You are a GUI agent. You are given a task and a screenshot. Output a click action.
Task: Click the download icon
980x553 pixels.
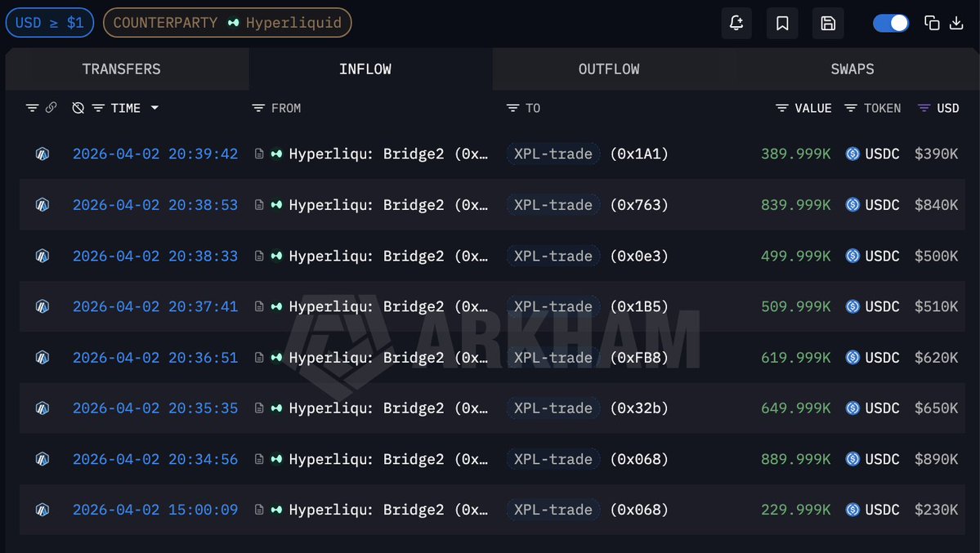tap(956, 23)
